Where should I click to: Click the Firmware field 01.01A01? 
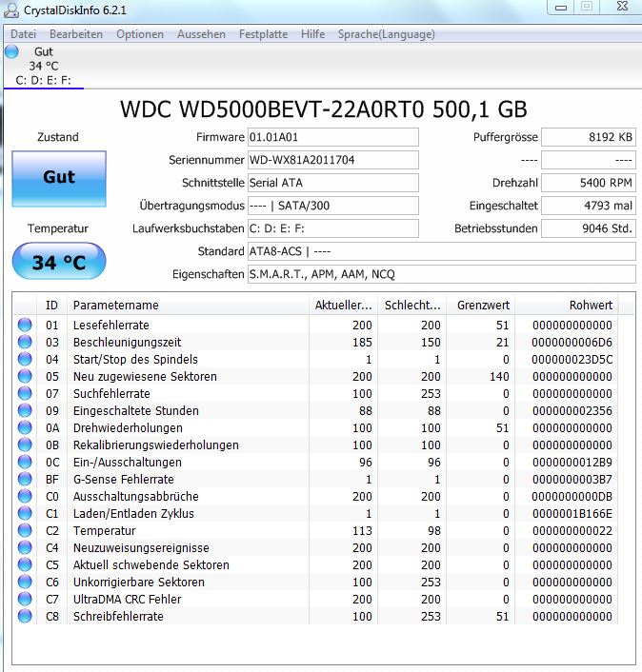pyautogui.click(x=333, y=137)
